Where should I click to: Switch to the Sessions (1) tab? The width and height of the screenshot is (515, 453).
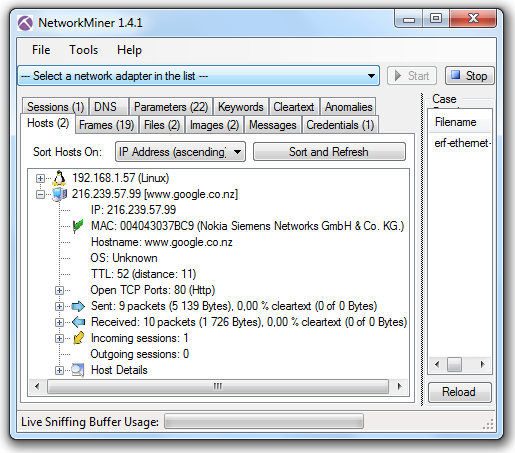[55, 107]
